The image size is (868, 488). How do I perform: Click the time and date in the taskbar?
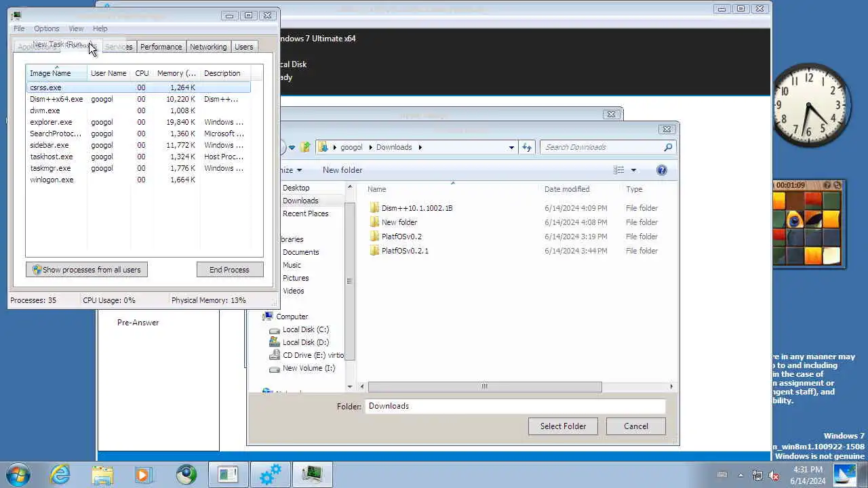[x=808, y=475]
